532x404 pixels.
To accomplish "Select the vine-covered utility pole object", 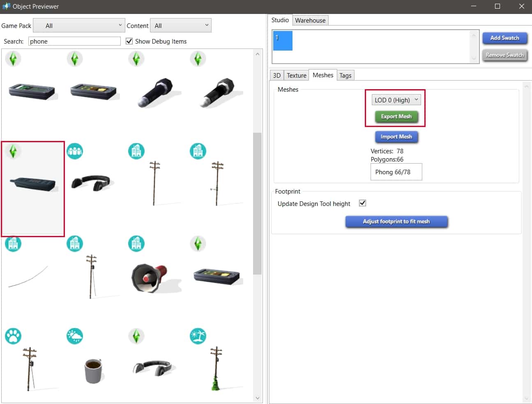I will click(216, 369).
